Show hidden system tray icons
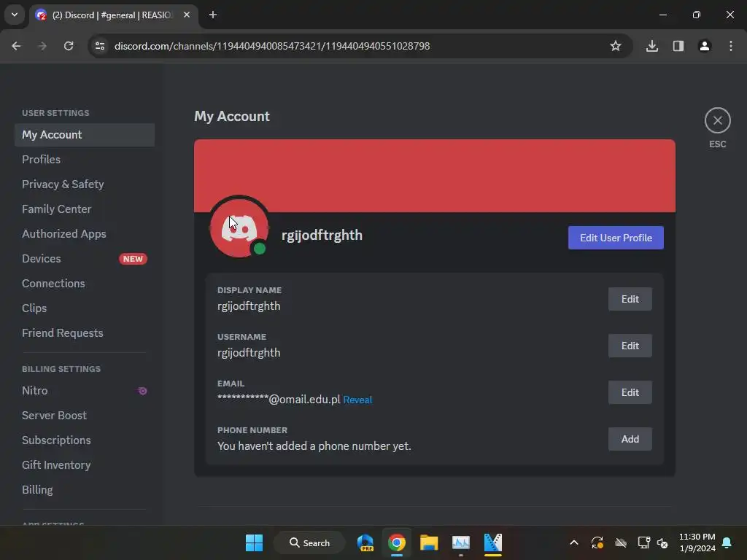 click(x=574, y=542)
